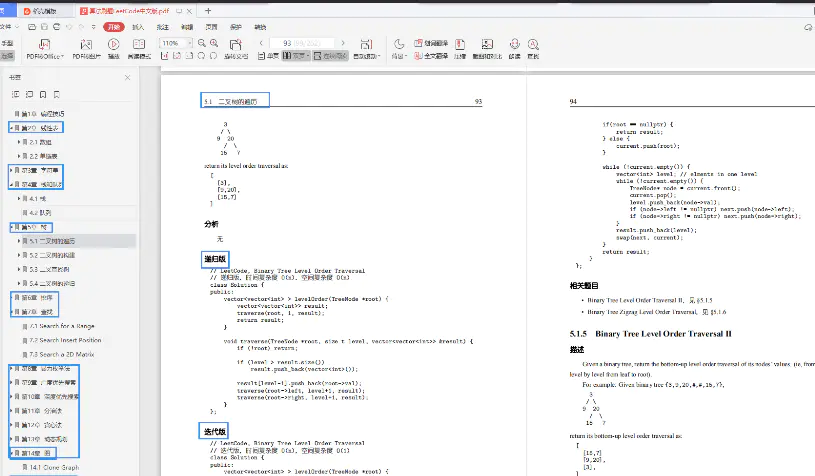Click the cloud sync icon at top right
Screen dimensions: 815x476
coord(808,27)
